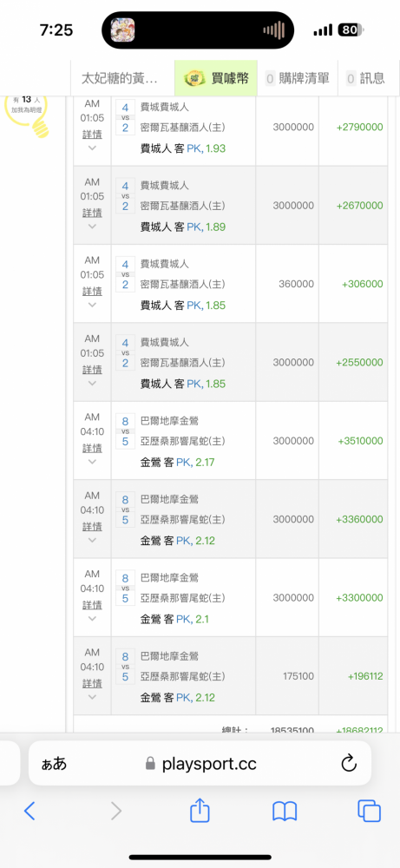
Task: Expand the chevron on the +196112 bet row
Action: [92, 697]
